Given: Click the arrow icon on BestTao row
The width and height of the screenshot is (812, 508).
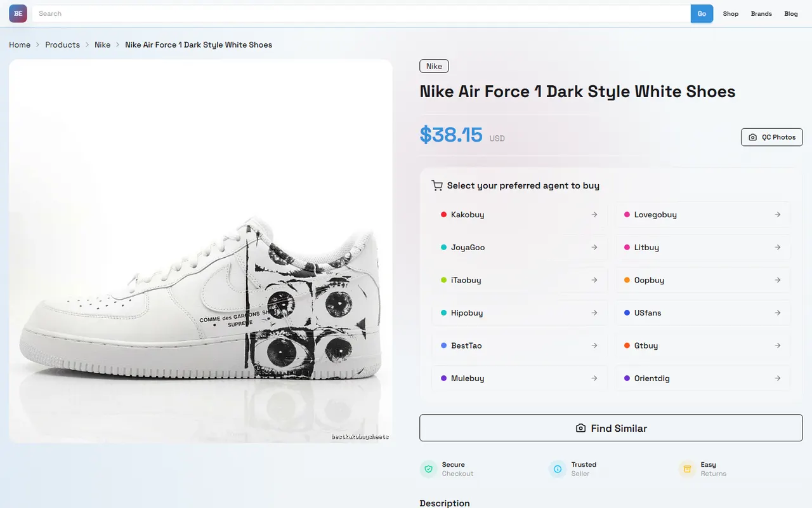Looking at the screenshot, I should (594, 345).
